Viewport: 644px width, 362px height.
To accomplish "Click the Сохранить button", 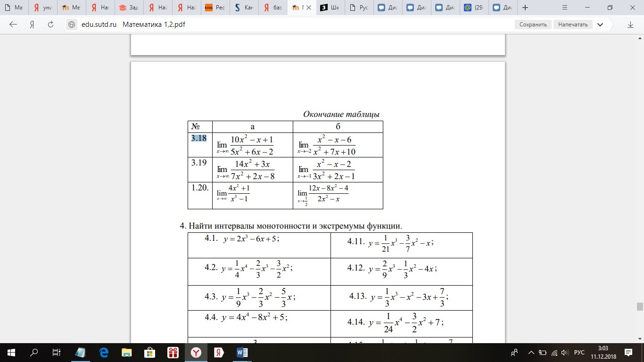I will point(533,24).
